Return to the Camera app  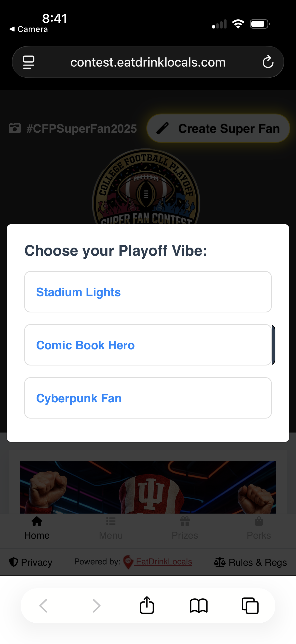pyautogui.click(x=29, y=29)
